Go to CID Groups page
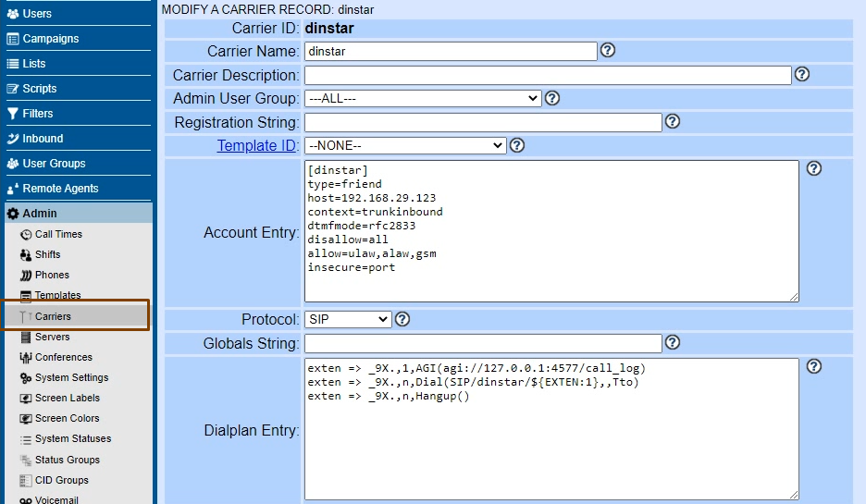The width and height of the screenshot is (866, 504). click(62, 480)
